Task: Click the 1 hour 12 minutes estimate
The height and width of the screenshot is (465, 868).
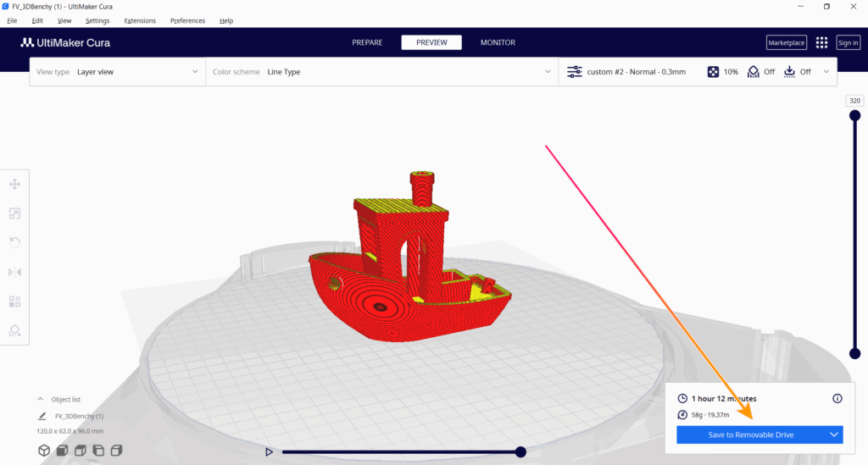Action: [724, 398]
